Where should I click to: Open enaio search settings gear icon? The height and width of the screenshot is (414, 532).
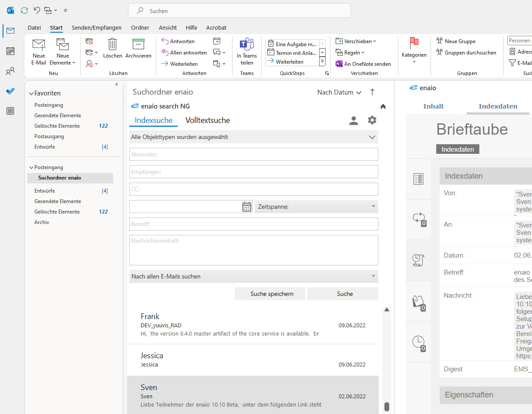[372, 120]
